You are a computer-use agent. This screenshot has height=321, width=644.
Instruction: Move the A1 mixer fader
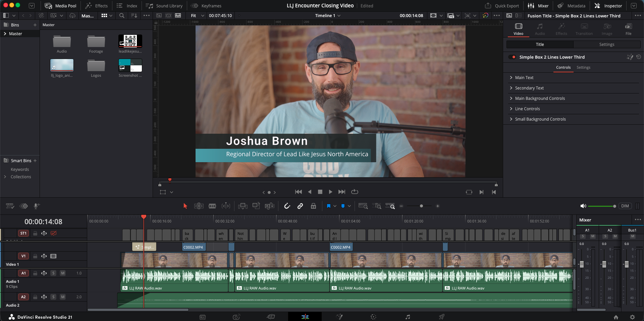click(582, 264)
